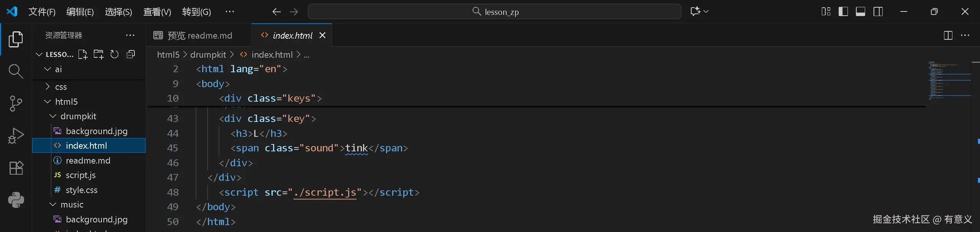980x232 pixels.
Task: Collapse all folders in explorer
Action: click(131, 55)
